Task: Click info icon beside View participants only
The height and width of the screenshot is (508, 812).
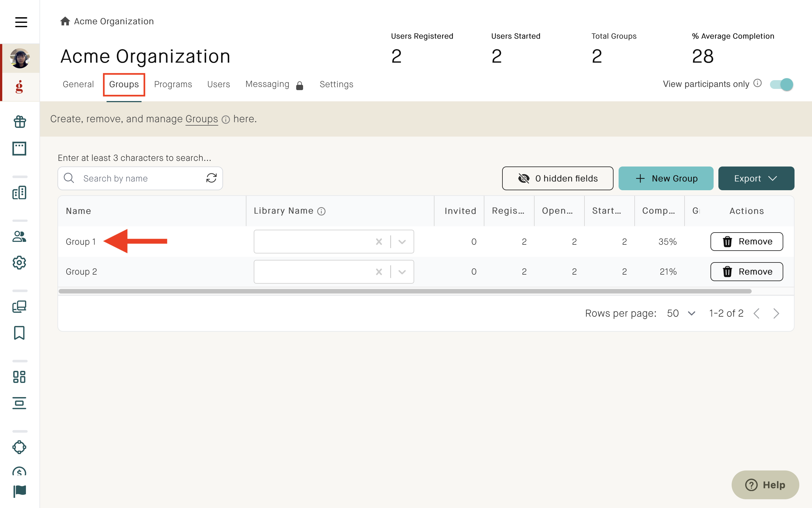Action: point(758,83)
